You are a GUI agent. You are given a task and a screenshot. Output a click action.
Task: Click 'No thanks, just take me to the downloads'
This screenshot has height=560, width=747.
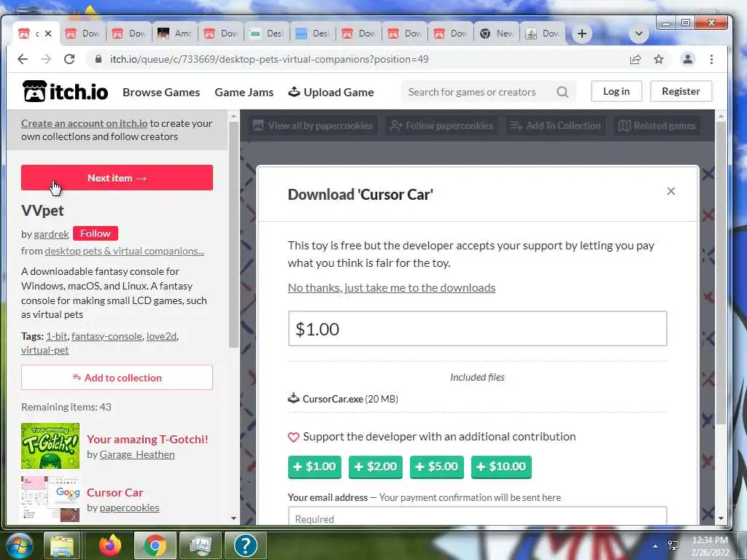tap(392, 287)
